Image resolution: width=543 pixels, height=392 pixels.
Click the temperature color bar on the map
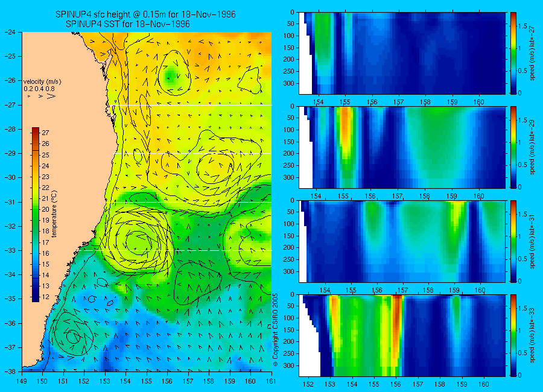coord(36,214)
